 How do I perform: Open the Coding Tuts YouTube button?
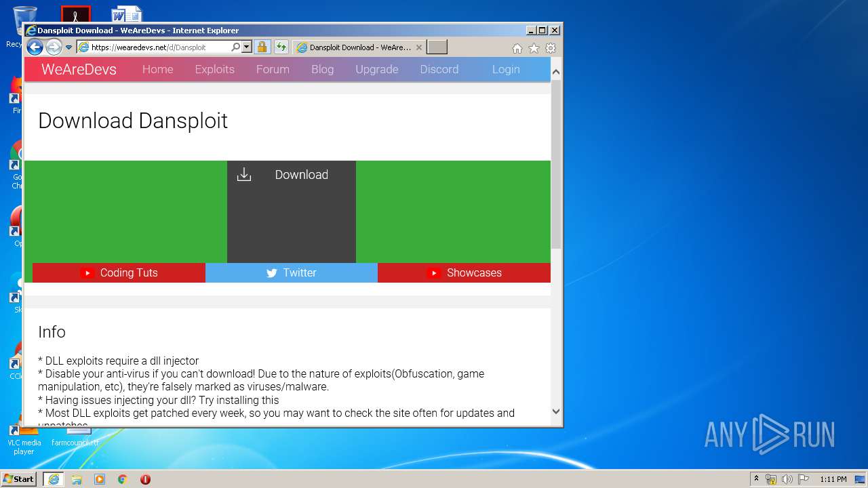tap(119, 272)
